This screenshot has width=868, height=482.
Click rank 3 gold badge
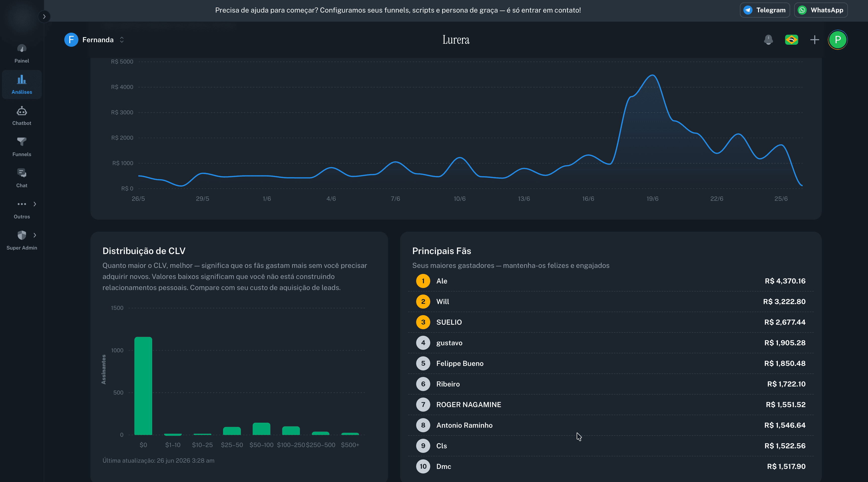(x=423, y=322)
